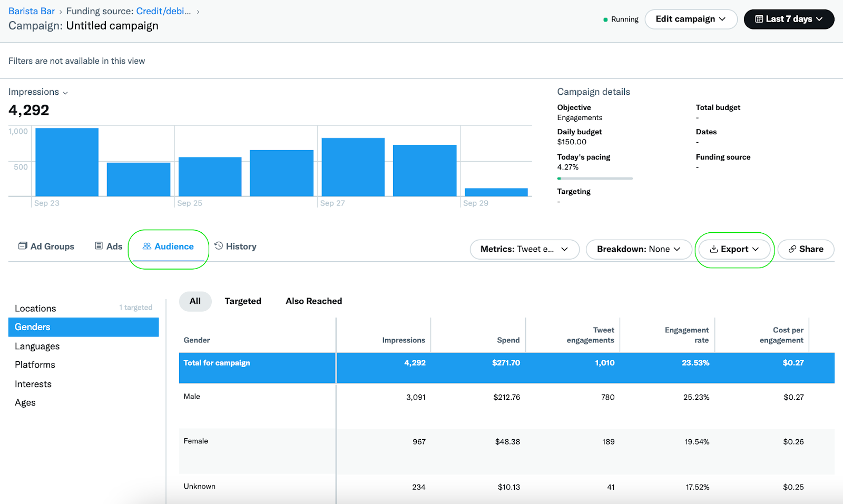Screen dimensions: 843x504
Task: Click the Female row label
Action: click(195, 441)
